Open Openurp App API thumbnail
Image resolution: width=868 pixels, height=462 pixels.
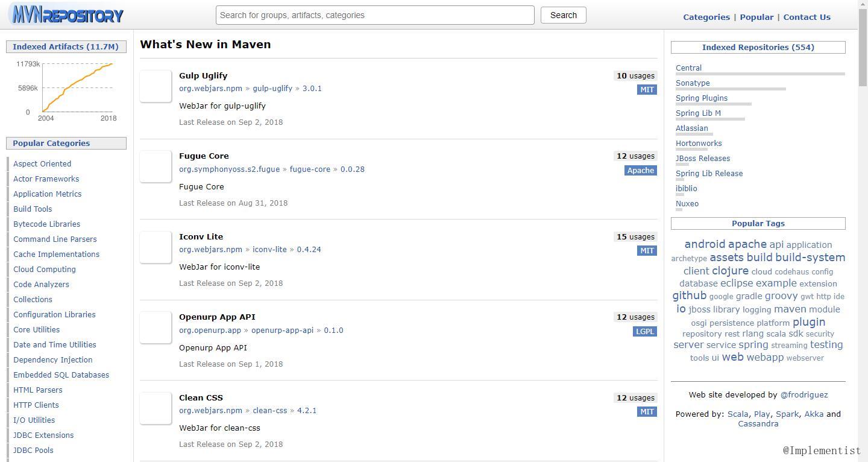[x=156, y=327]
